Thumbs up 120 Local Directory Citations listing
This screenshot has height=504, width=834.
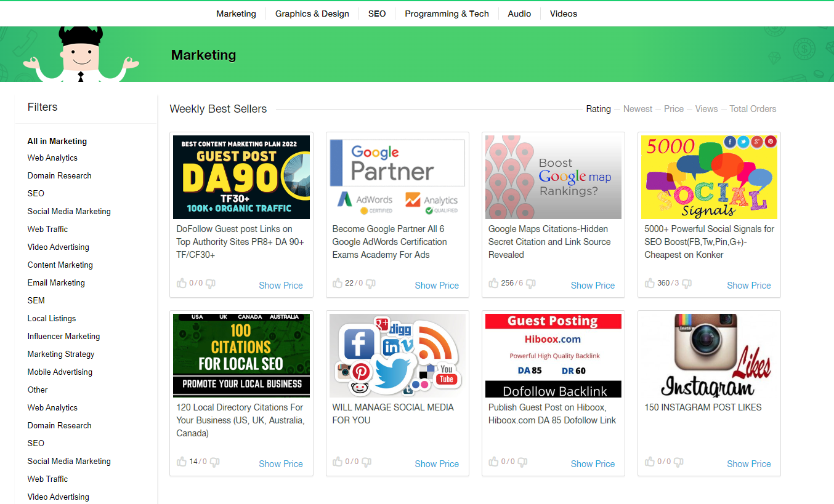point(182,462)
